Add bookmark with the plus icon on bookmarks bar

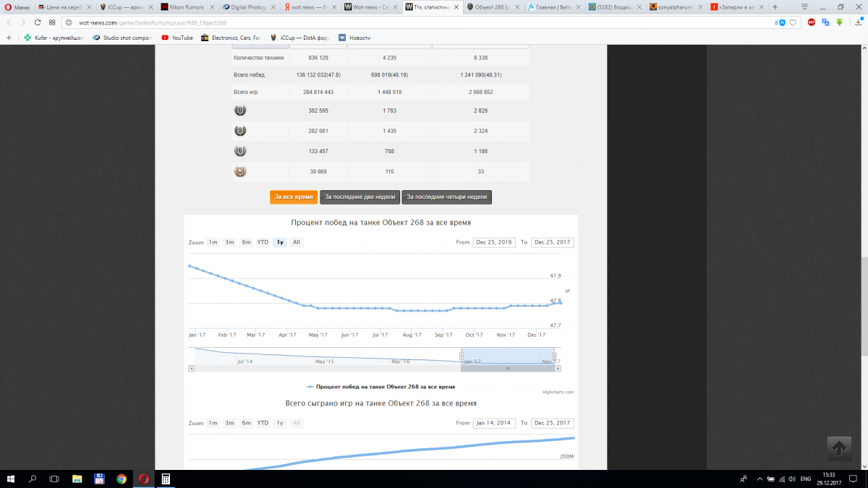pyautogui.click(x=9, y=38)
